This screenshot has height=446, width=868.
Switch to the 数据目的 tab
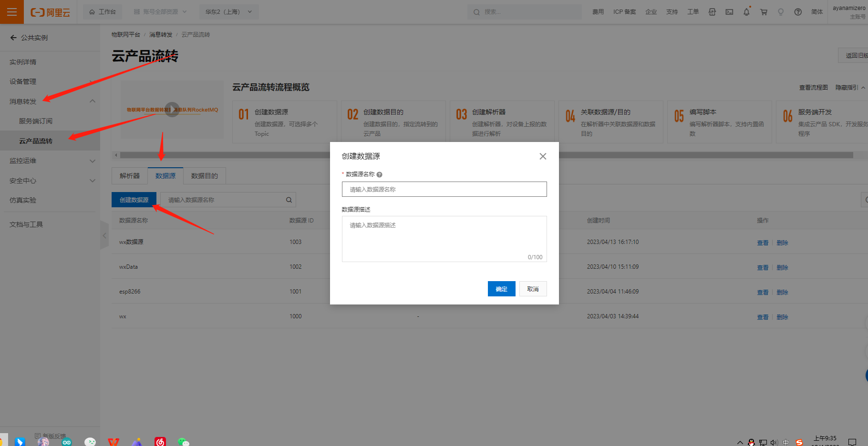click(x=204, y=176)
